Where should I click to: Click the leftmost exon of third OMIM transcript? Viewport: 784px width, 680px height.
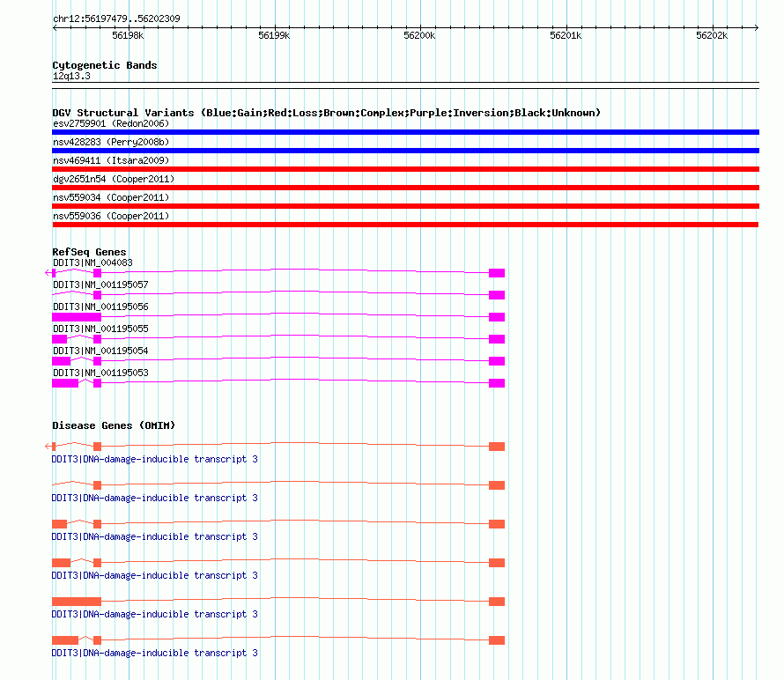tap(60, 524)
